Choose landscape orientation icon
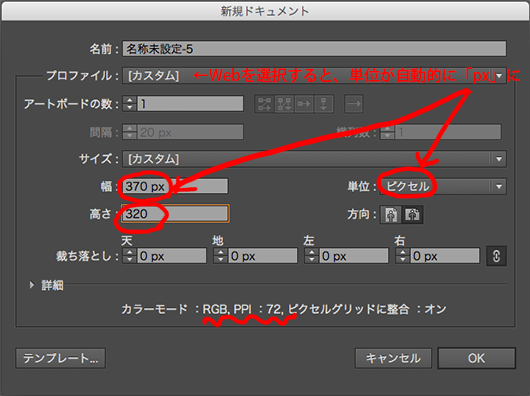Screen dimensions: 530x396 [412, 215]
